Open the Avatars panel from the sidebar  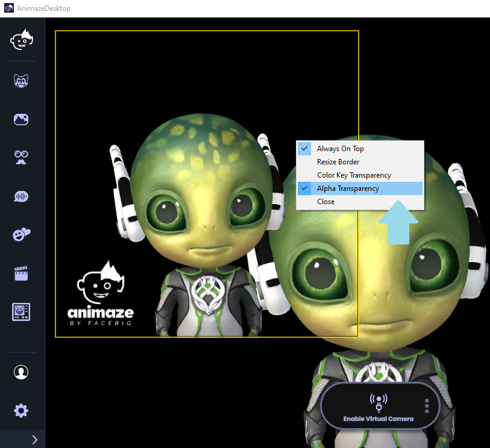tap(21, 80)
